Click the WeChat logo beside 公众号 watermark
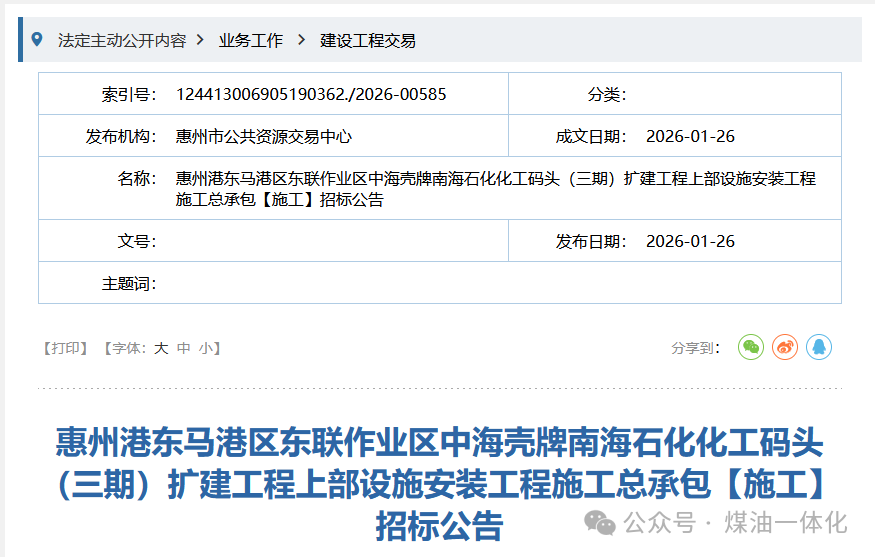The image size is (875, 557). click(x=600, y=522)
